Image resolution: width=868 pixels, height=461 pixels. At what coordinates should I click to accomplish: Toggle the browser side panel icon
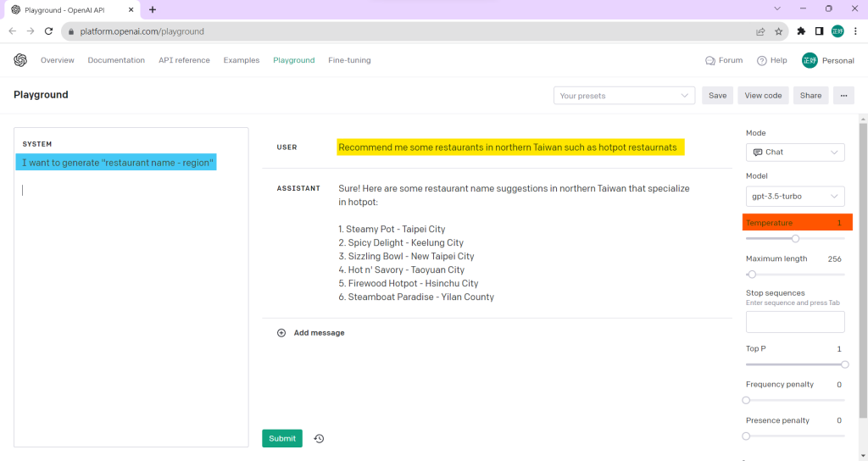(820, 31)
